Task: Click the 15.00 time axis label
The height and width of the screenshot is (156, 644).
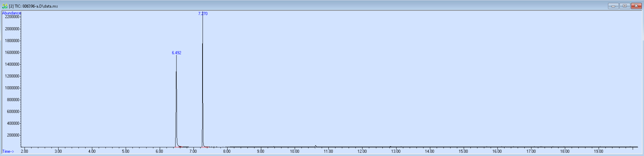Action: (463, 151)
